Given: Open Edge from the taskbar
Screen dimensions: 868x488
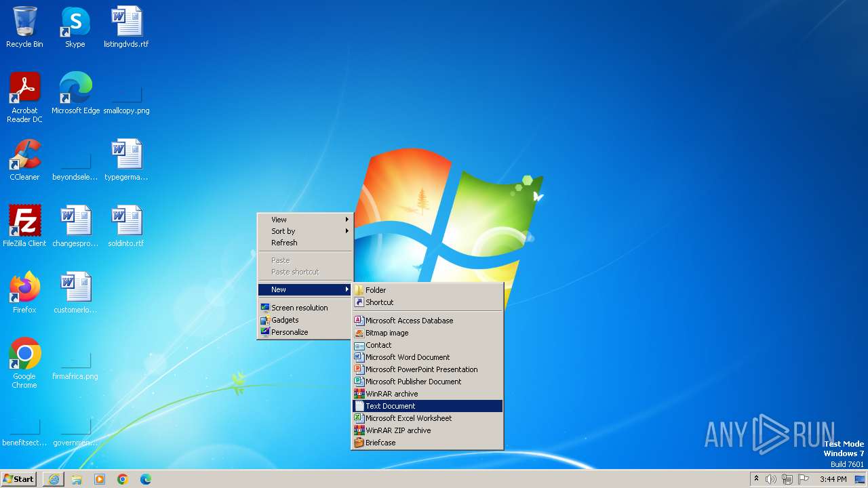Looking at the screenshot, I should (146, 479).
